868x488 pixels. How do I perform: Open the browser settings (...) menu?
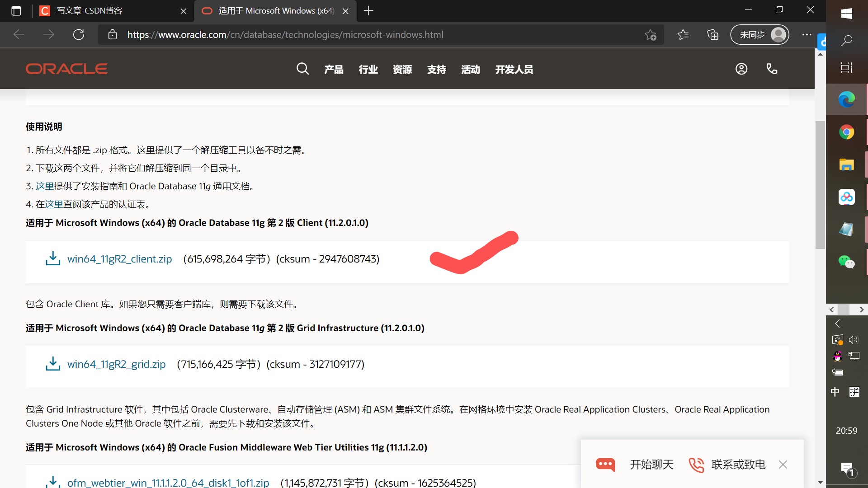click(807, 34)
